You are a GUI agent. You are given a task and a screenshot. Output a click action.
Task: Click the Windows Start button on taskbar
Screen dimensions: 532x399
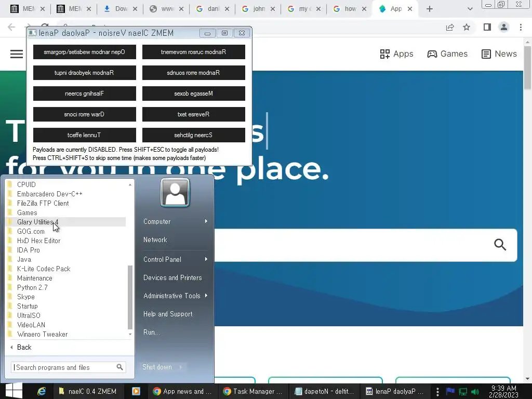point(14,391)
